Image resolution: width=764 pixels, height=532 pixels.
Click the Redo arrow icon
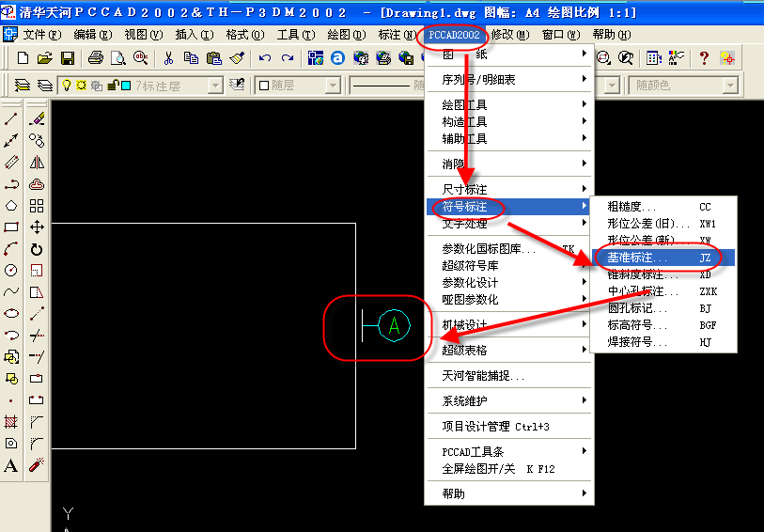tap(288, 58)
